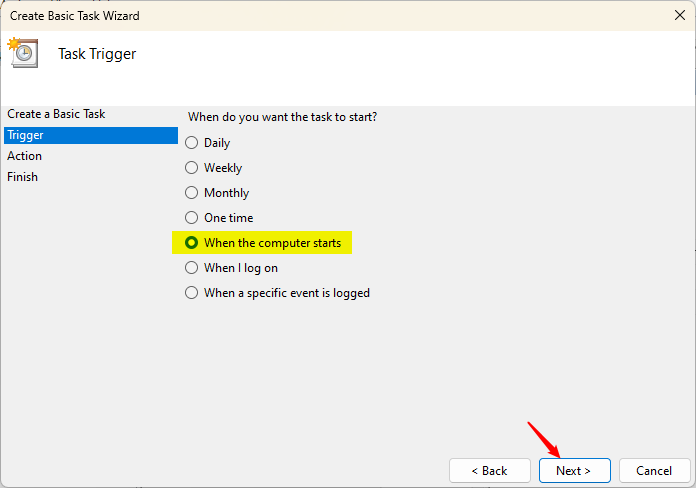696x488 pixels.
Task: Select the Trigger step in sidebar
Action: (91, 135)
